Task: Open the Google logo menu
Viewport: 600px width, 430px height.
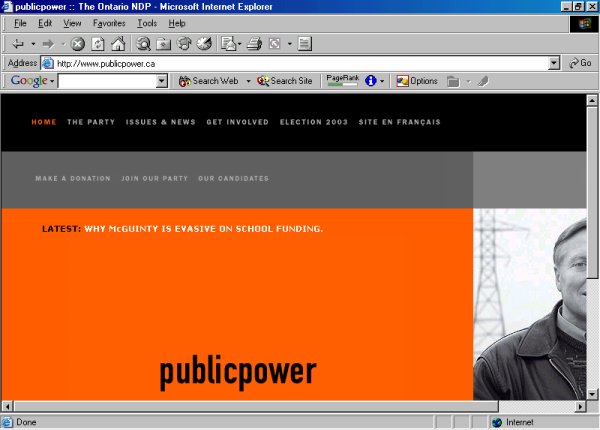Action: coord(32,81)
